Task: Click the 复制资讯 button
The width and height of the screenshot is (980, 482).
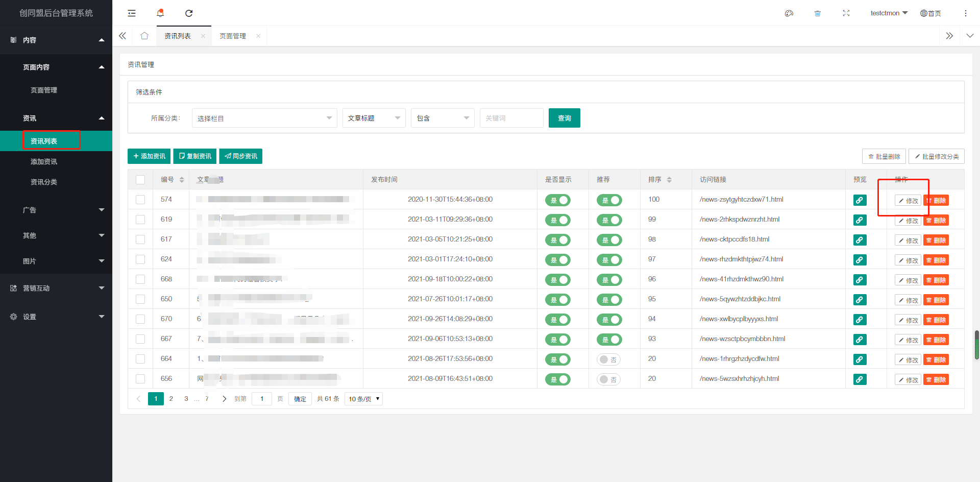Action: 195,156
